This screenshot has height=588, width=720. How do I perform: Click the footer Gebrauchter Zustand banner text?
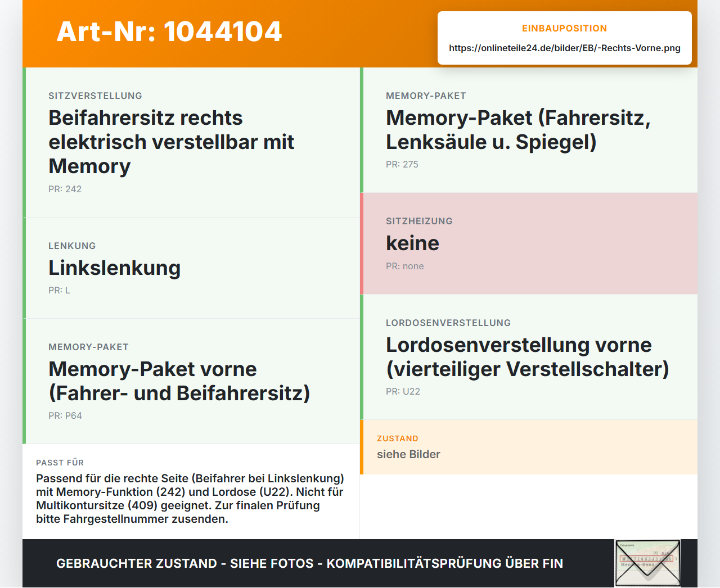309,563
